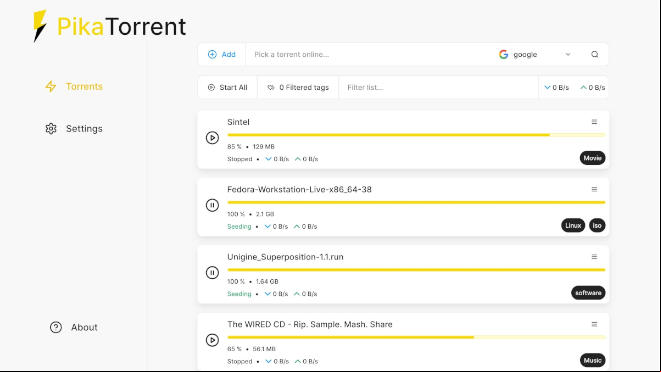Click the global download speed indicator

(556, 87)
